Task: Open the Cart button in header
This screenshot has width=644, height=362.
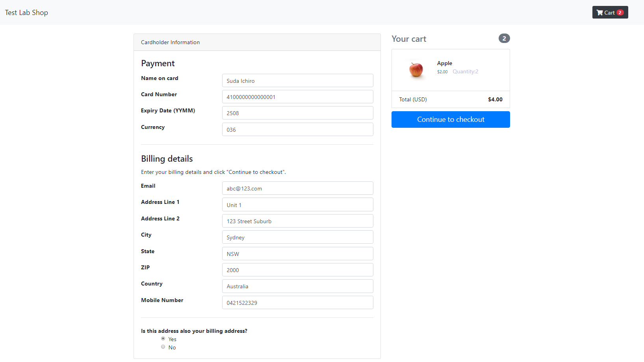Action: click(610, 12)
